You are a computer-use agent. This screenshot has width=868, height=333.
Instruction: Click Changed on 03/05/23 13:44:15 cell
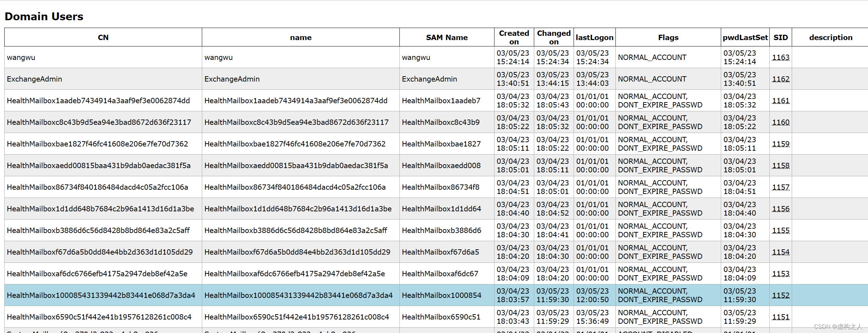click(554, 79)
